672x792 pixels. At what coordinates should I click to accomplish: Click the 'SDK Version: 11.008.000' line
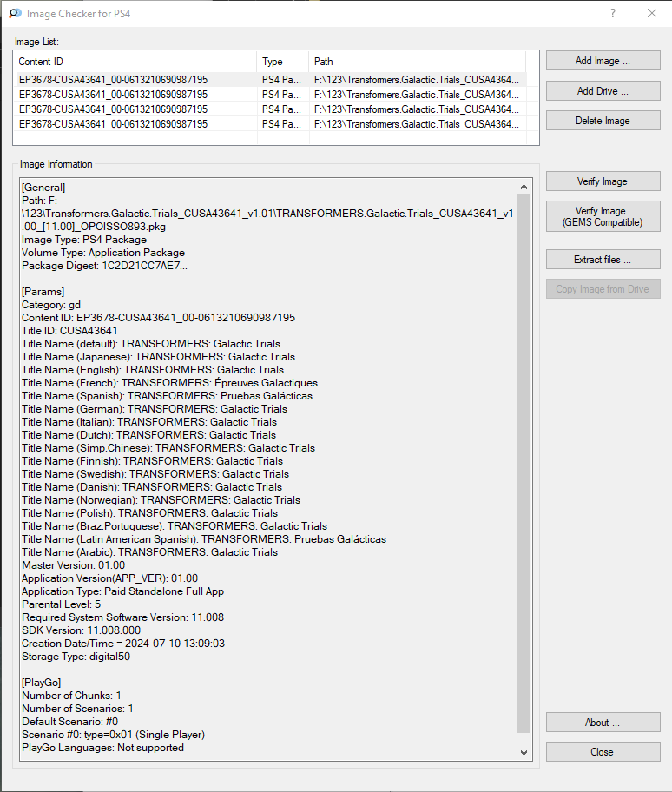click(x=82, y=630)
